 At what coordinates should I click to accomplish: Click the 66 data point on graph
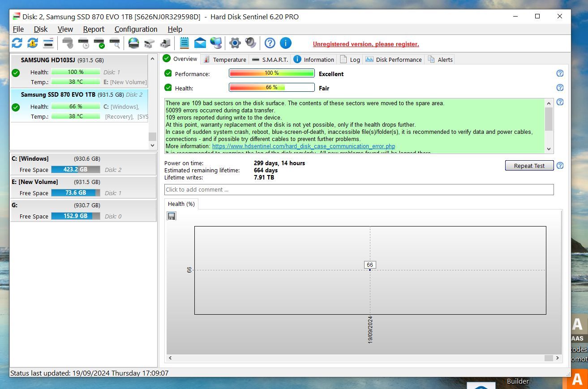coord(370,270)
